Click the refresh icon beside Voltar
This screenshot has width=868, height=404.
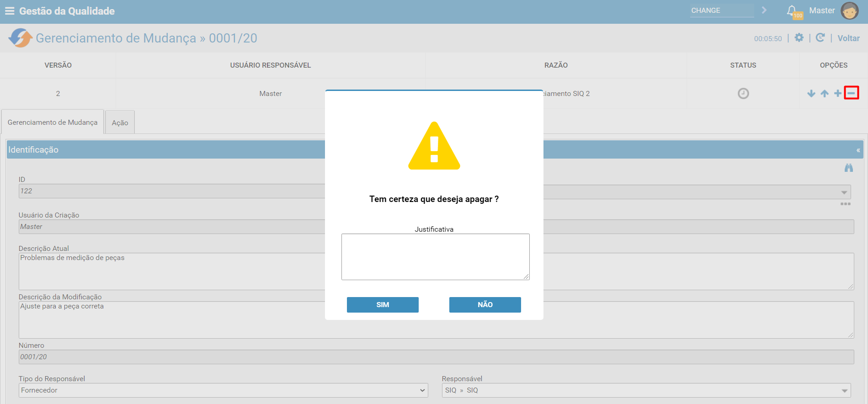tap(820, 37)
